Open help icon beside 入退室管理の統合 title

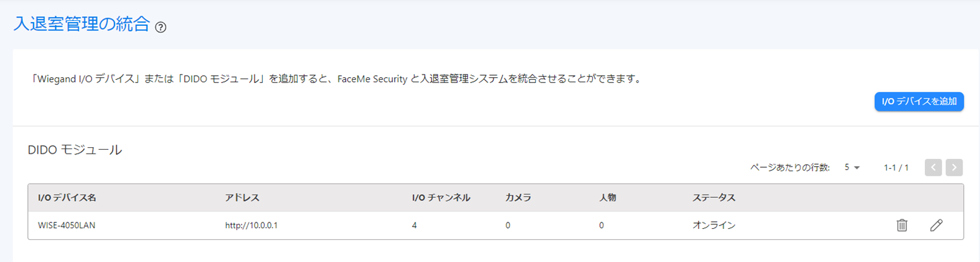161,27
